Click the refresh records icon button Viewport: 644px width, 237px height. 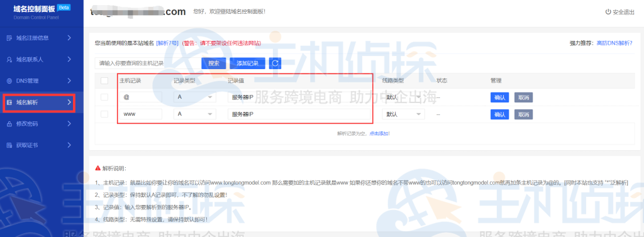(x=275, y=63)
